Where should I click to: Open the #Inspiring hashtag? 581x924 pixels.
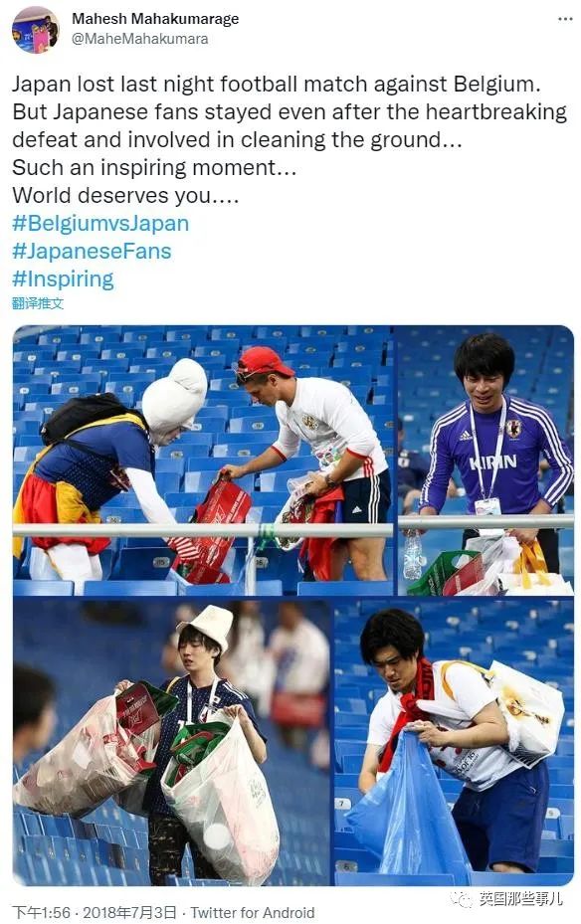pyautogui.click(x=63, y=278)
